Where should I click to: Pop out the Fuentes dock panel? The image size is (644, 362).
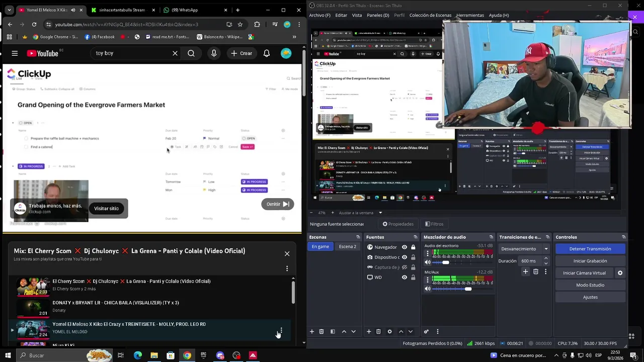click(x=415, y=237)
